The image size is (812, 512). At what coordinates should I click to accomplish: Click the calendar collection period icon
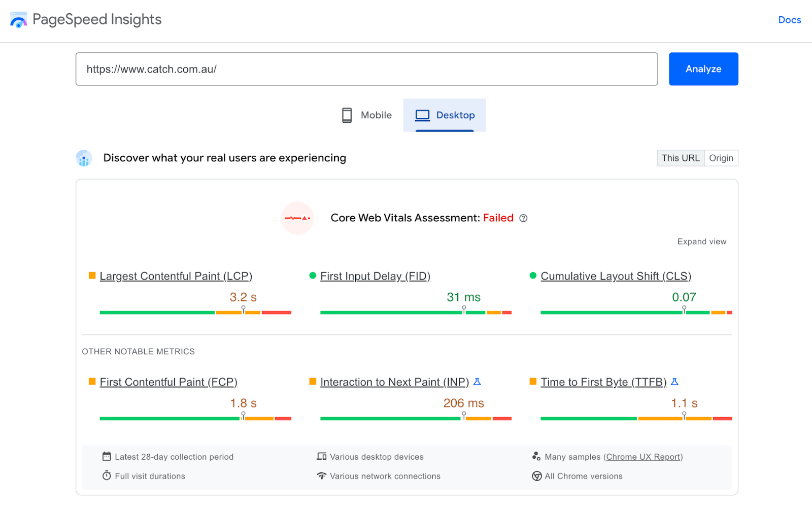coord(107,456)
